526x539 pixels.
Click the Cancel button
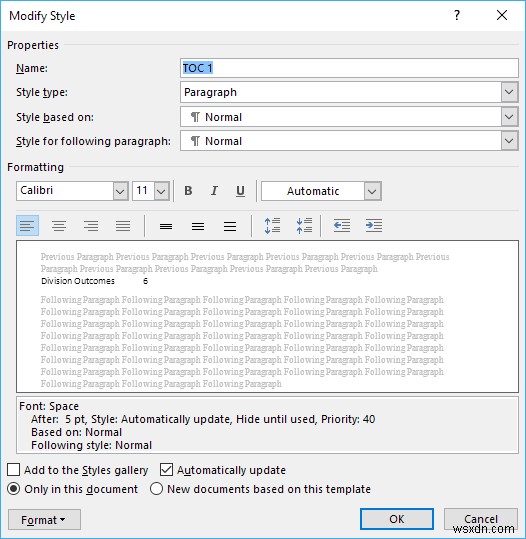481,519
